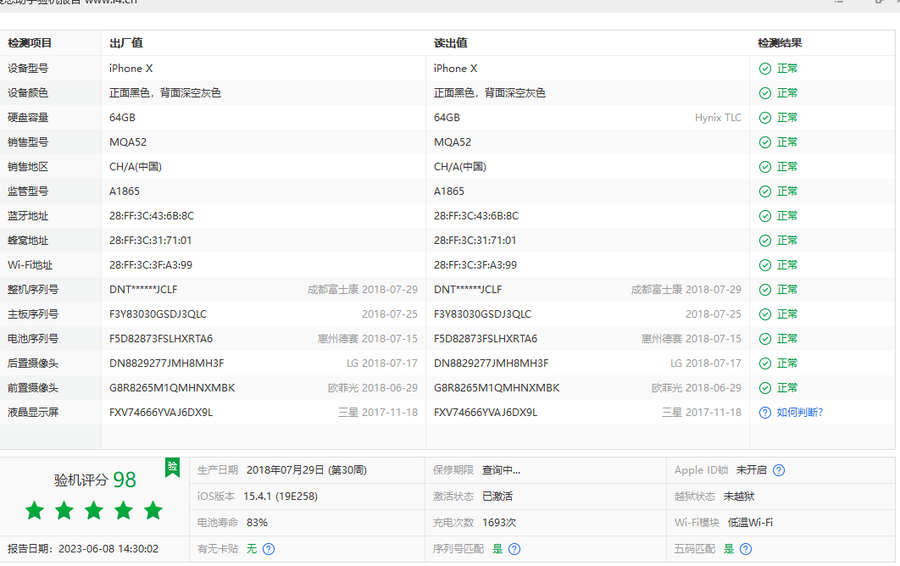Image resolution: width=900 pixels, height=566 pixels.
Task: Click the green check icon in 后置摄像头 row
Action: (x=765, y=363)
